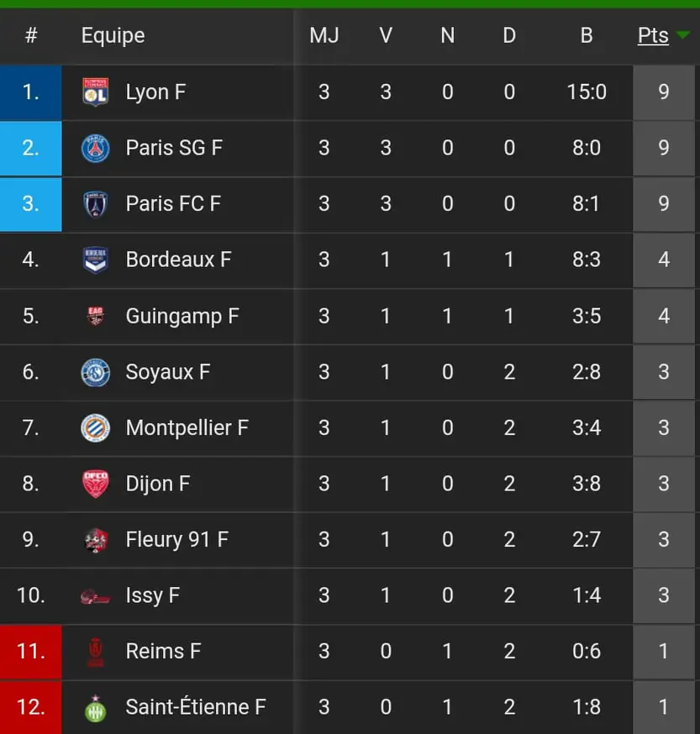Sort standings by the Pts column header
Screen dimensions: 700x734
pos(653,35)
